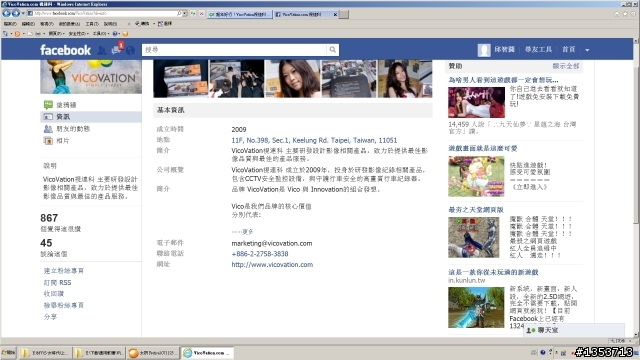This screenshot has width=640, height=360.
Task: Open the 編輯(E) Edit menu
Action: click(x=28, y=24)
